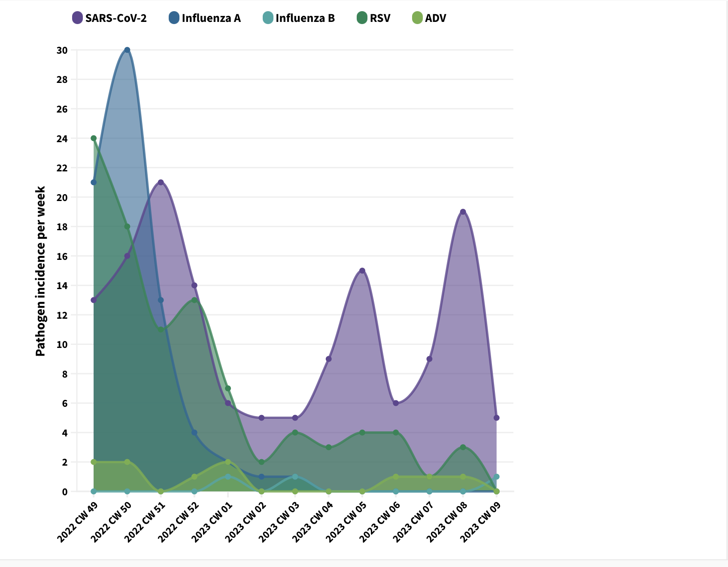
Task: Select Influenza A peak point at value 30
Action: click(127, 50)
